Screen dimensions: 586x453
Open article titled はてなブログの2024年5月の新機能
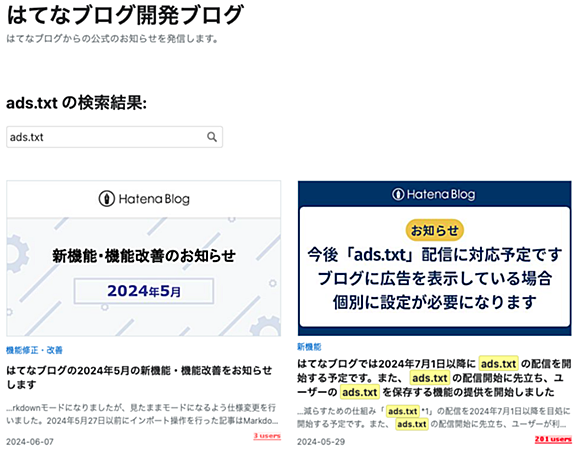pyautogui.click(x=139, y=377)
